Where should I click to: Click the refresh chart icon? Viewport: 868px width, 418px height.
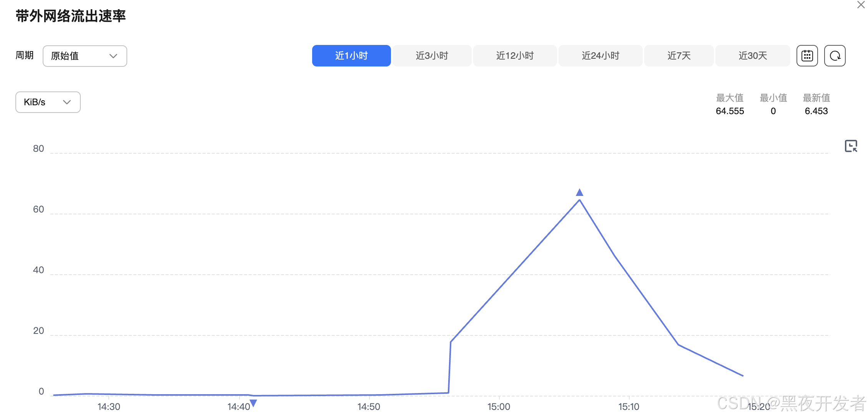835,56
